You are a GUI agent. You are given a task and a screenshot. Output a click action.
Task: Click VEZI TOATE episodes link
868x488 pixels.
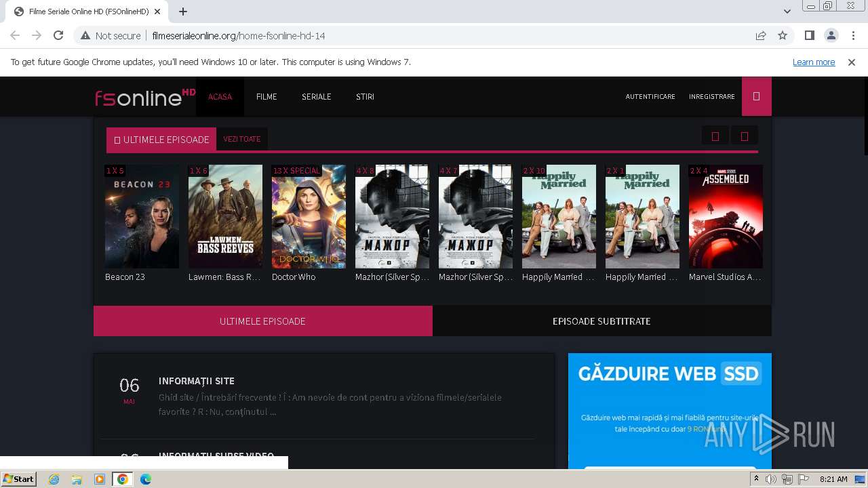(242, 139)
